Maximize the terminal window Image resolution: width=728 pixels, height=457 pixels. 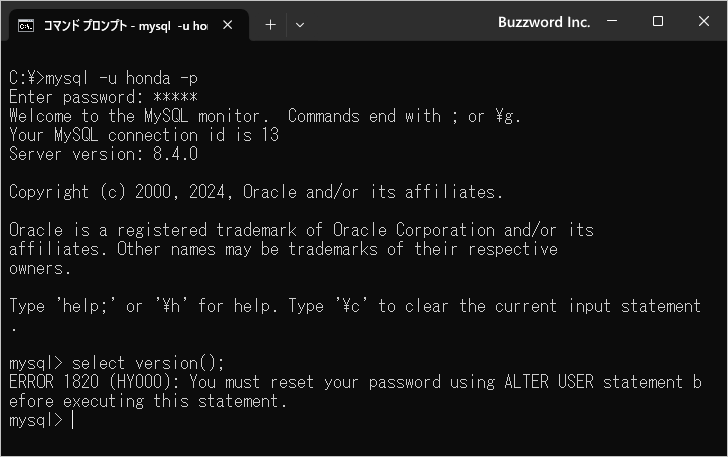658,22
